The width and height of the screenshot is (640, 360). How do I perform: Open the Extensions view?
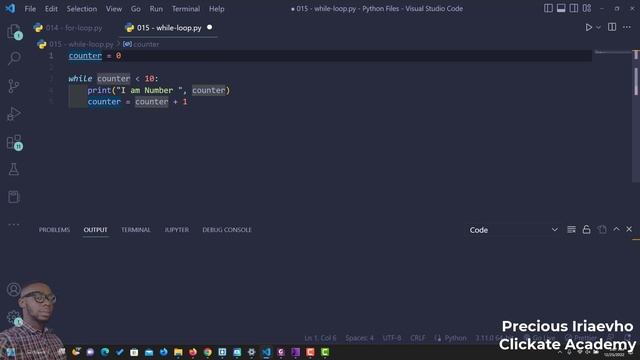pyautogui.click(x=14, y=142)
